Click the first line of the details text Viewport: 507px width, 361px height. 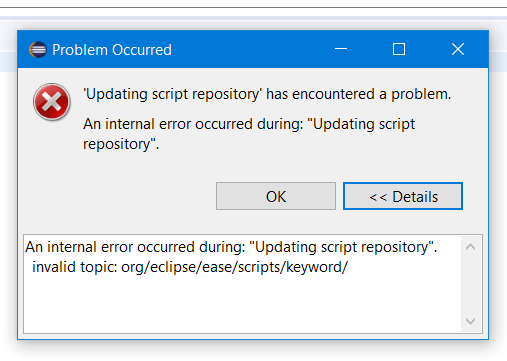pyautogui.click(x=231, y=247)
